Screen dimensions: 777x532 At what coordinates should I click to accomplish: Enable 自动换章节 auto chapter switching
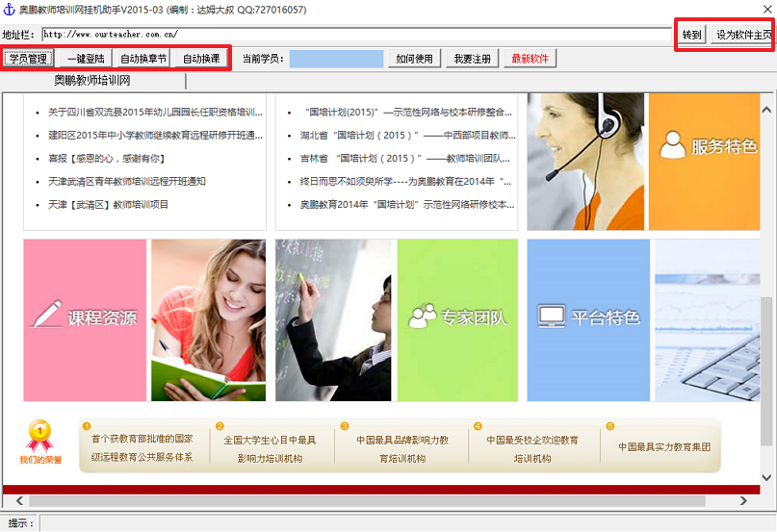pyautogui.click(x=143, y=59)
